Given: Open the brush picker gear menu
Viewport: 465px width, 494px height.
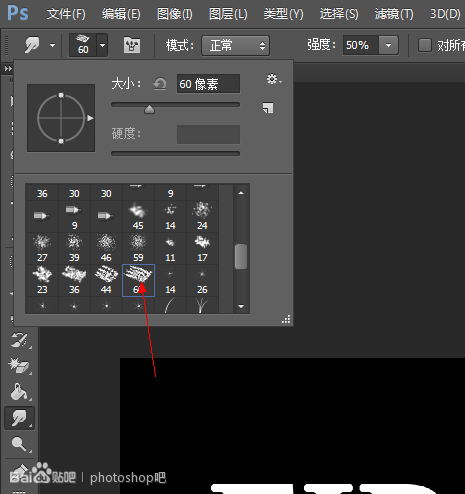Looking at the screenshot, I should pos(274,79).
